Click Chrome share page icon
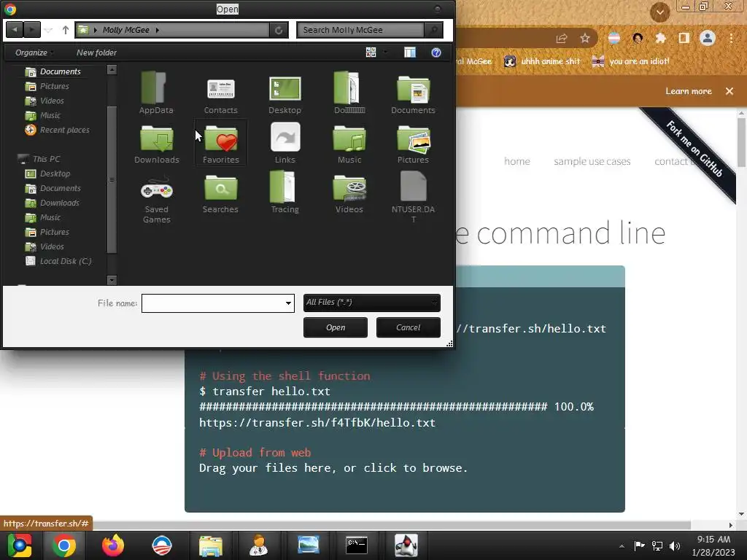 (x=562, y=39)
